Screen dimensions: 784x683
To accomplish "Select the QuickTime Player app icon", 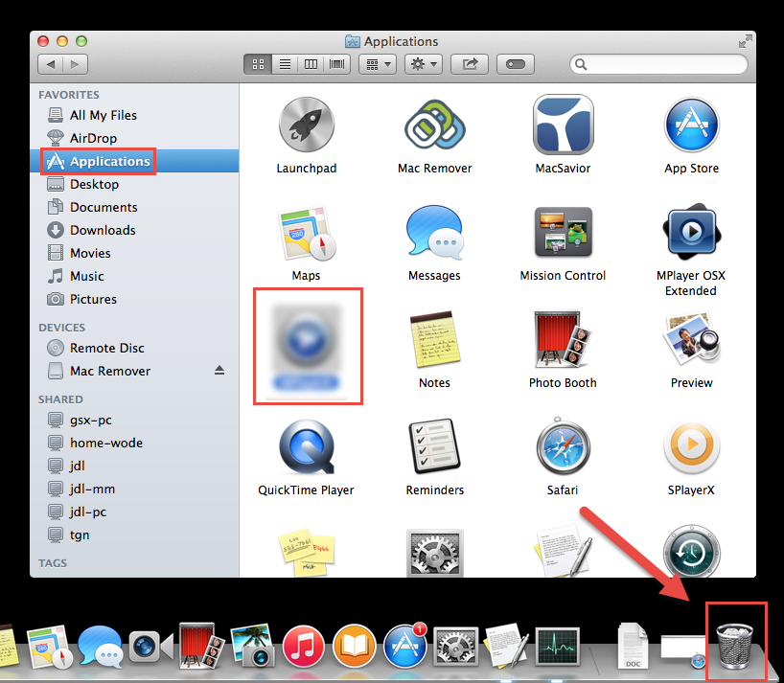I will tap(307, 447).
